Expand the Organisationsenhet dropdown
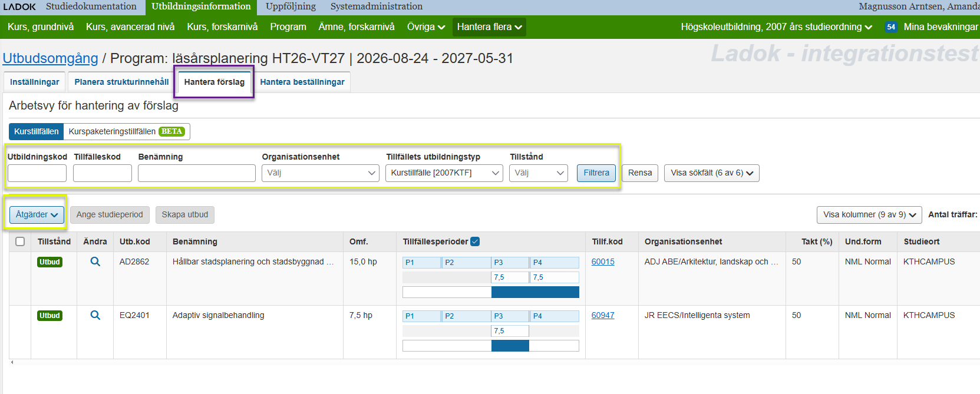Screen dimensions: 980x394 320,173
